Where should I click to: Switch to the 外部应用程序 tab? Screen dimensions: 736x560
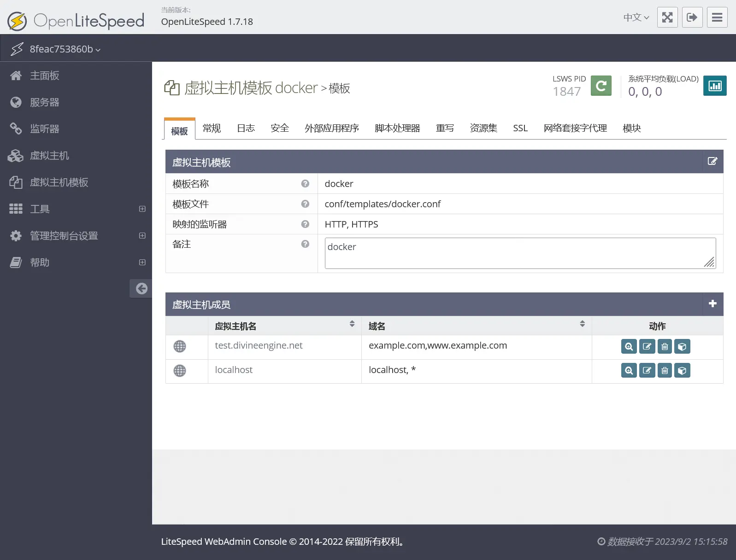coord(332,128)
